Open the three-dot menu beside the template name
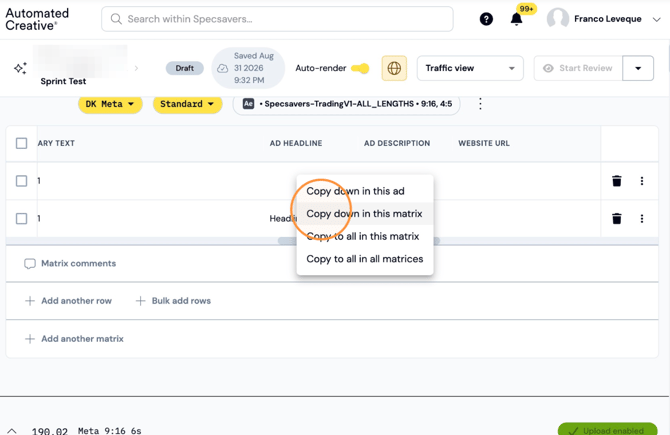 (x=480, y=104)
